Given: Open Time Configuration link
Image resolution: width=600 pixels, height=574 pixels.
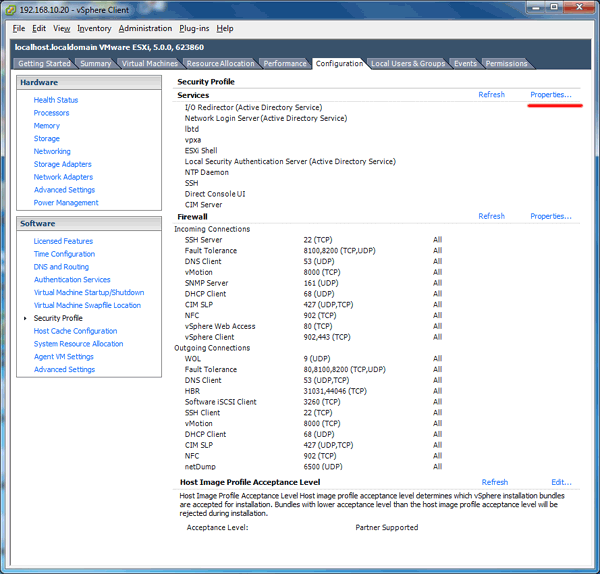Looking at the screenshot, I should pyautogui.click(x=64, y=254).
